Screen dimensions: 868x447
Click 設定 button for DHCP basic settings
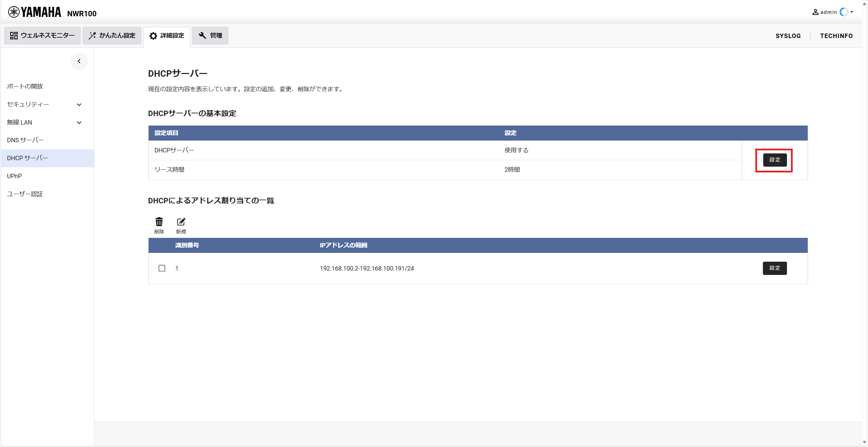click(774, 160)
